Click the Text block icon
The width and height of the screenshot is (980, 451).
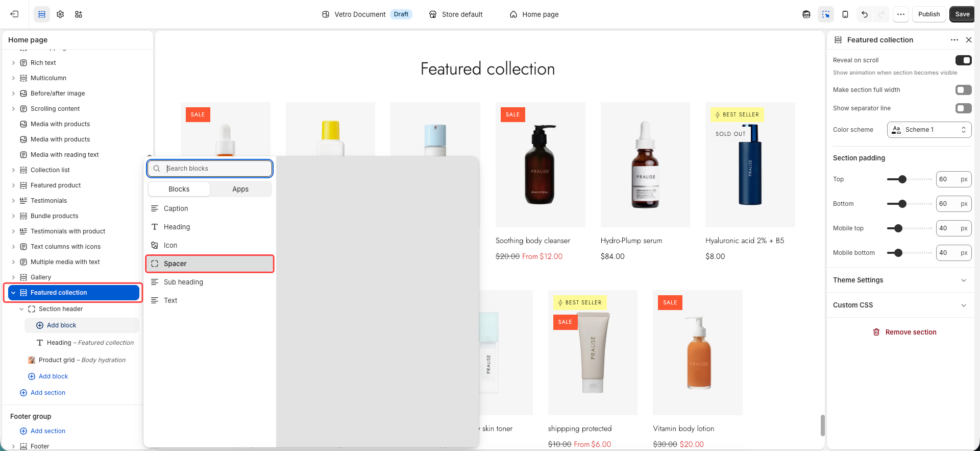coord(155,300)
